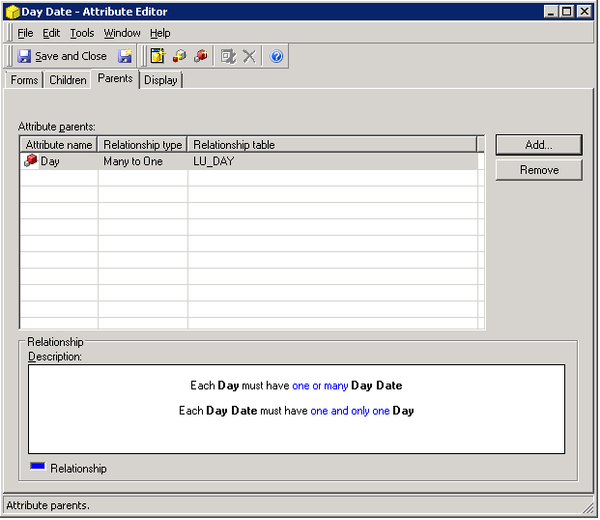Switch to the Forms tab
600x520 pixels.
[25, 80]
